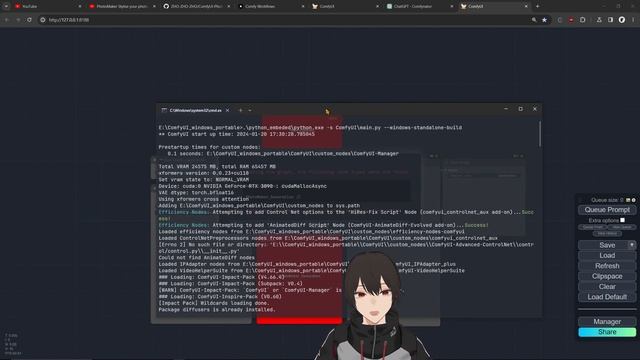Close the YouTube browser tab
Viewport: 640px width, 360px height.
pyautogui.click(x=80, y=7)
